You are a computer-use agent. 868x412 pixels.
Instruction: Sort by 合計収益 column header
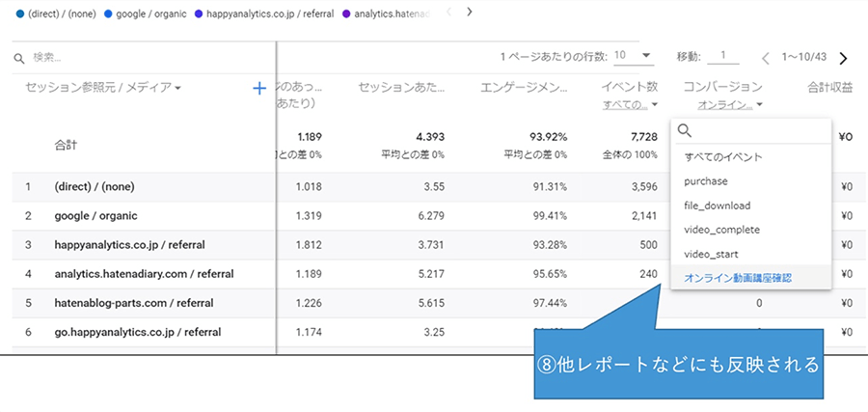point(829,87)
